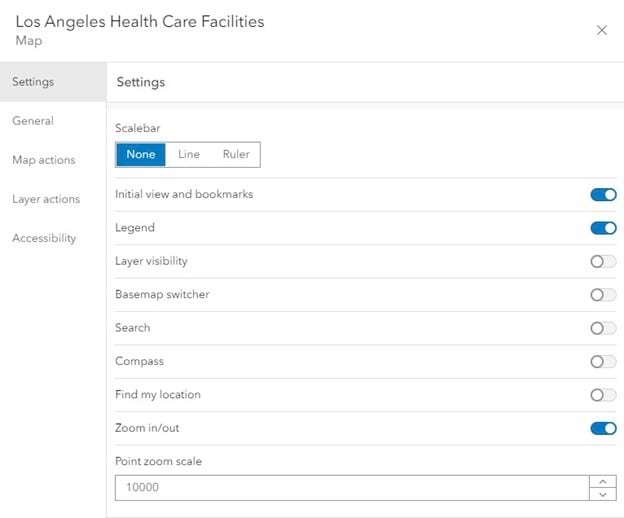The image size is (624, 518).
Task: Open the Map actions tab
Action: (x=43, y=160)
